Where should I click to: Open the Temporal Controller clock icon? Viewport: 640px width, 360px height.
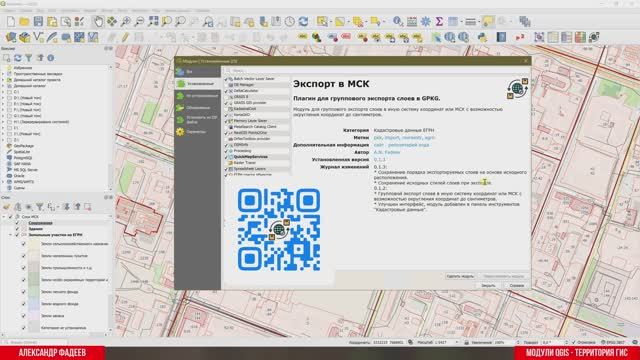290,22
